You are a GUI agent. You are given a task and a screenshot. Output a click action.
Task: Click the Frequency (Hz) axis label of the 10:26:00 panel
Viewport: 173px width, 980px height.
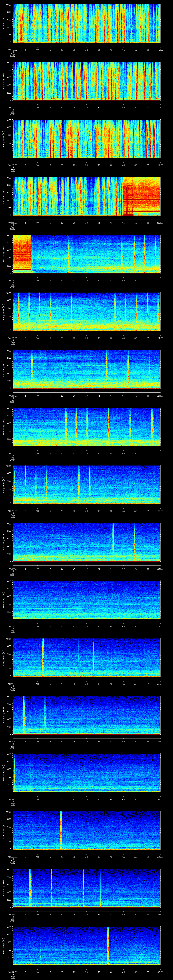[x=3, y=484]
